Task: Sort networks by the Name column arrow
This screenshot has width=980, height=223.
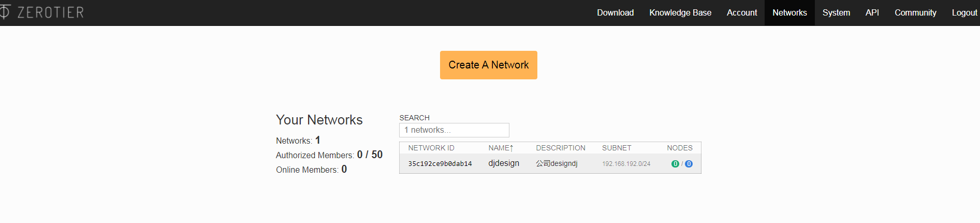Action: (x=511, y=148)
